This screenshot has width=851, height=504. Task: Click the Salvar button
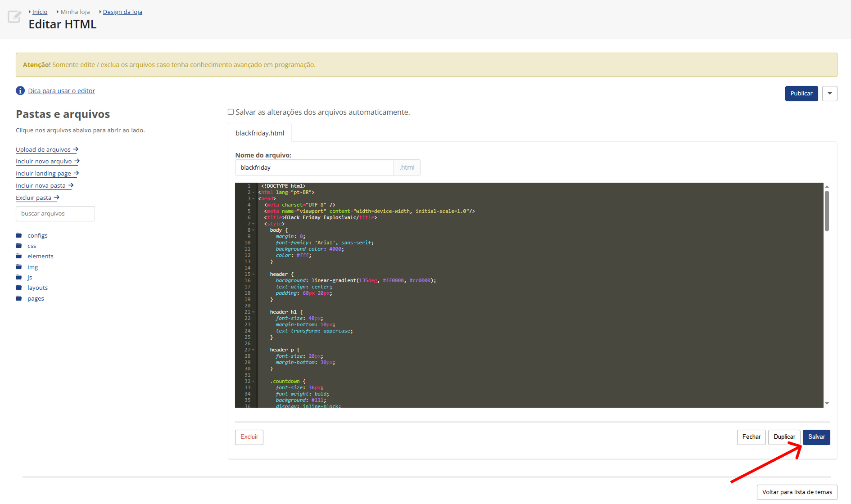[x=816, y=437]
